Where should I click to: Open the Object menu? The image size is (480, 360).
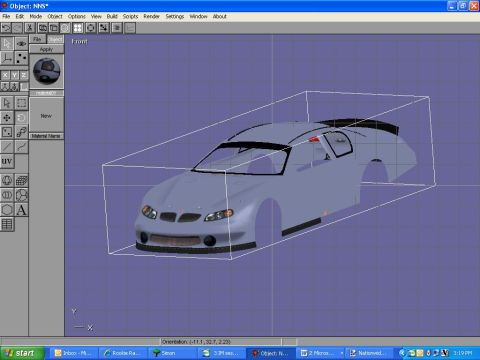tap(55, 16)
